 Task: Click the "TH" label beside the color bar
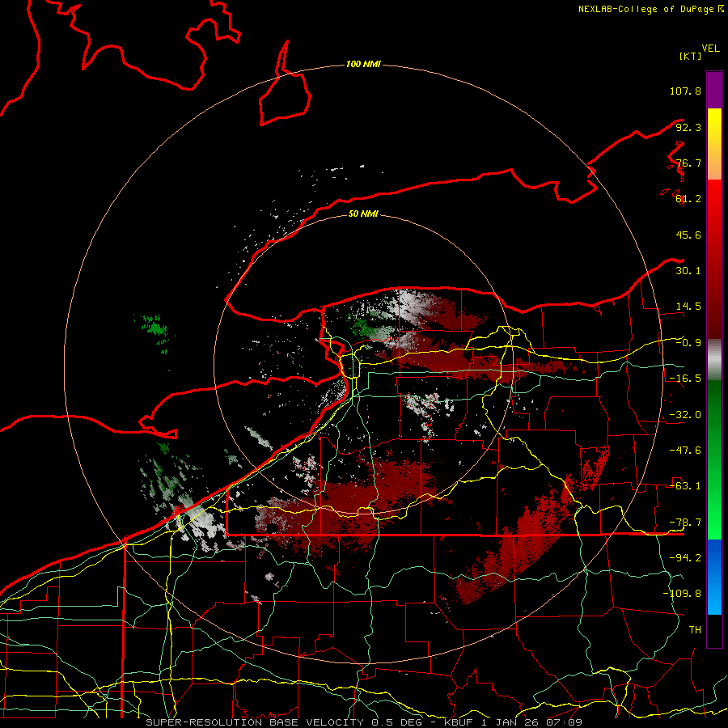(x=695, y=629)
